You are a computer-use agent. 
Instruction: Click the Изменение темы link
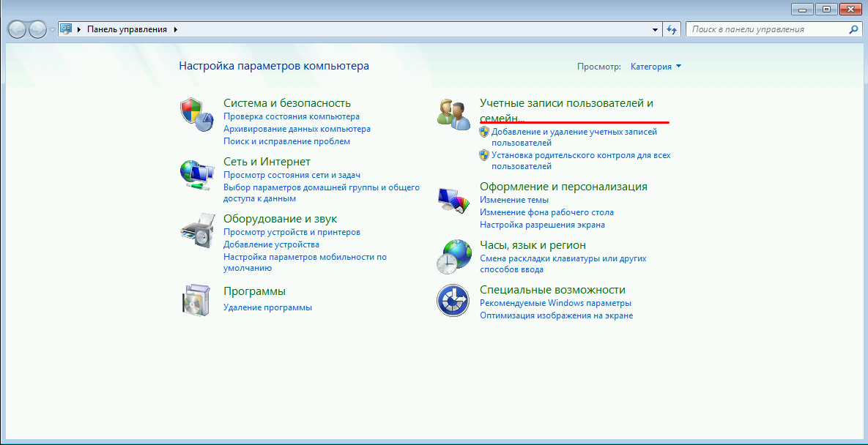[x=513, y=200]
